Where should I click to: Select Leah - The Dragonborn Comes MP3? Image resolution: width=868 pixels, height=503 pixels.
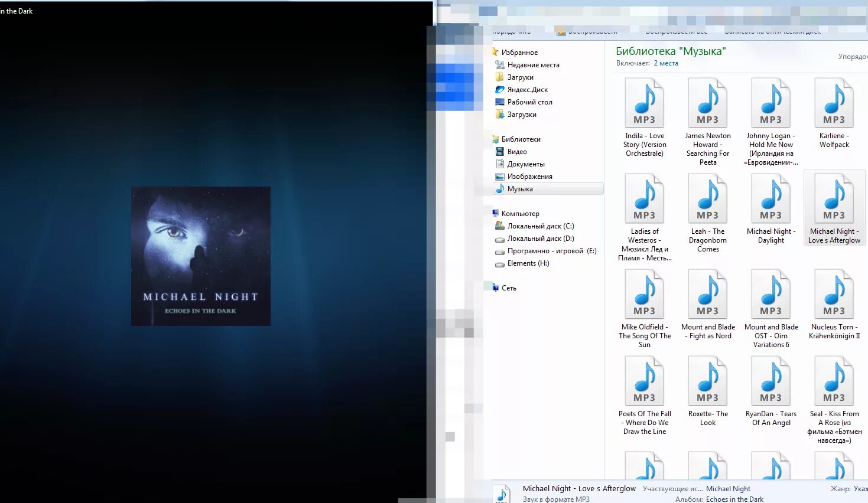[x=708, y=213]
